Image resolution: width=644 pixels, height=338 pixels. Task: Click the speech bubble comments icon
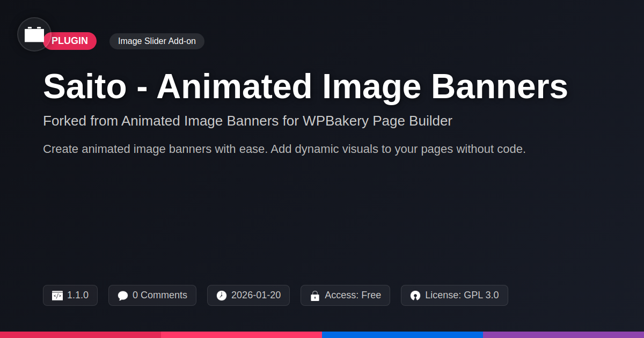click(123, 296)
